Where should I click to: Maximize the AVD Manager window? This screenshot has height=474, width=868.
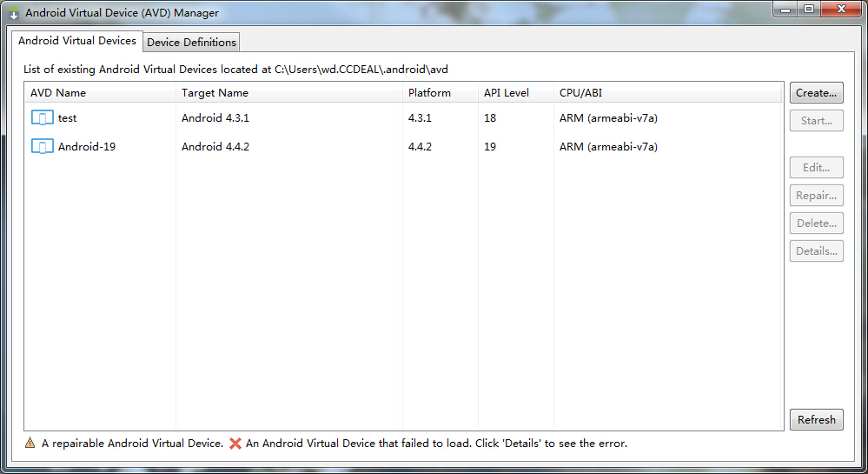point(809,10)
